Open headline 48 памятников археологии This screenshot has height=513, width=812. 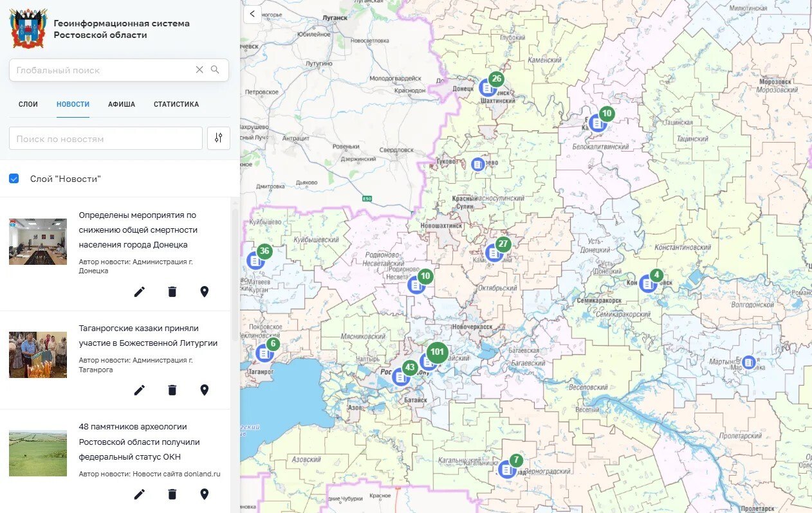[140, 442]
